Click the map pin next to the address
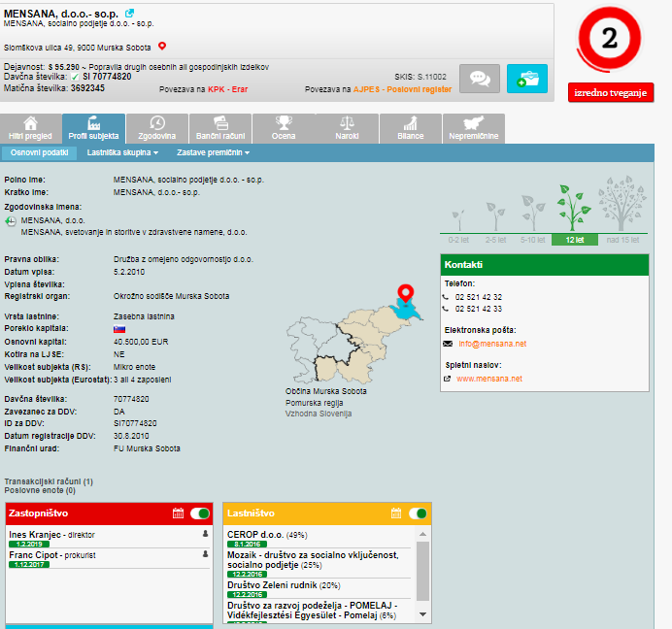This screenshot has width=672, height=629. [162, 46]
